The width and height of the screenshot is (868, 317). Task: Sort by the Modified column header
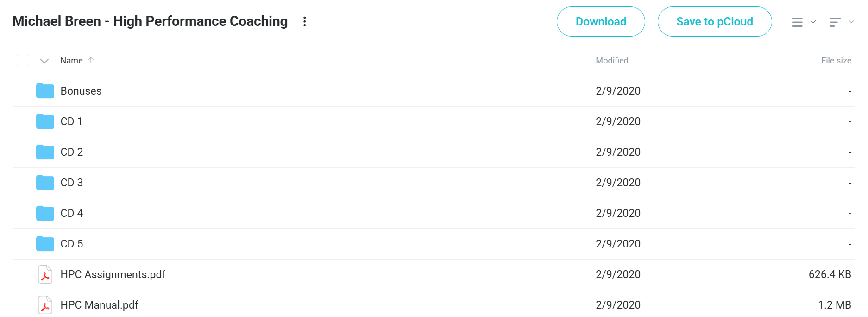pos(612,61)
